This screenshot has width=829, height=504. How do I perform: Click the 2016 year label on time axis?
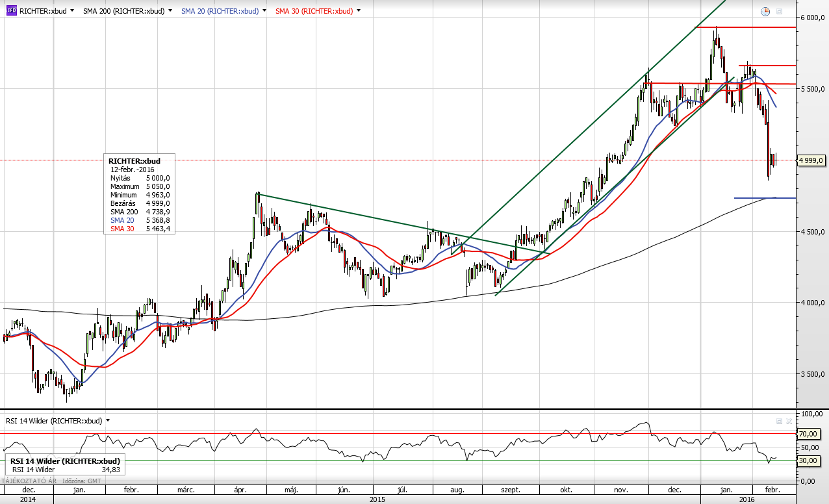point(747,499)
